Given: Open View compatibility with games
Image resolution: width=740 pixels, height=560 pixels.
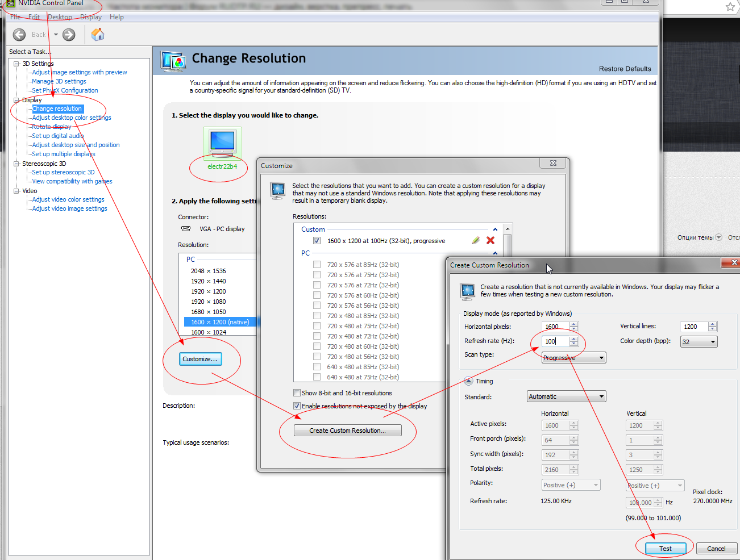Looking at the screenshot, I should pos(72,181).
